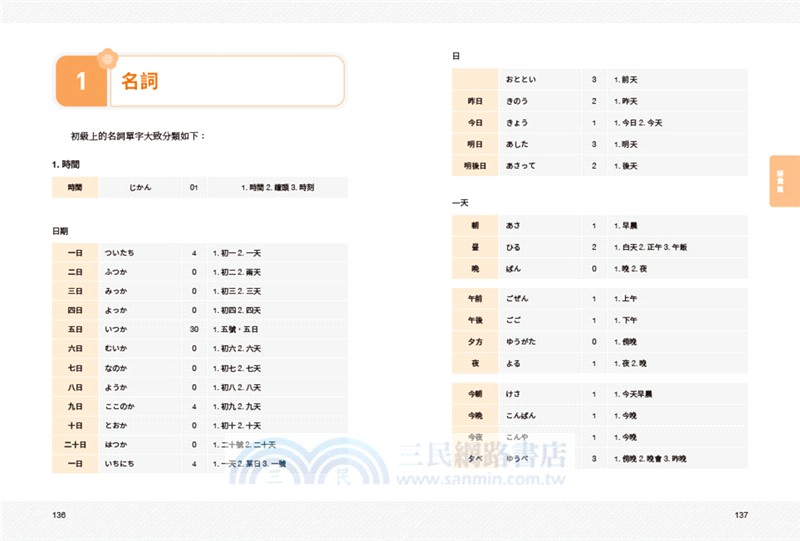The image size is (800, 541).
Task: Click the reading みっか
Action: [x=116, y=291]
